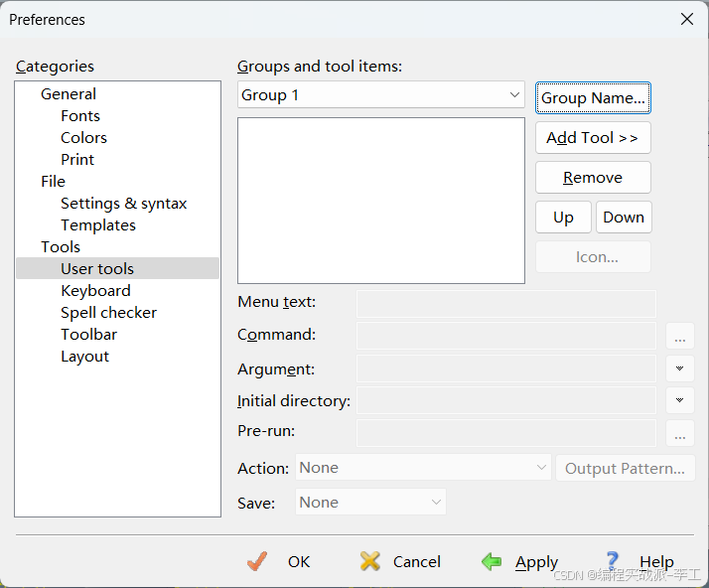Open Settings & syntax category
This screenshot has width=709, height=588.
(124, 203)
